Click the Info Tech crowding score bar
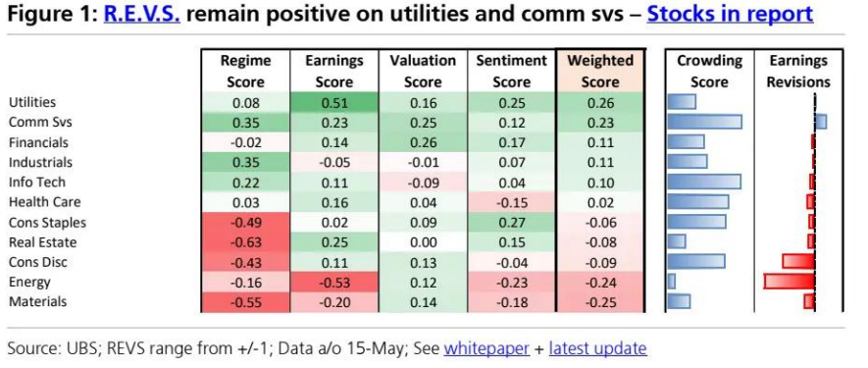The width and height of the screenshot is (868, 368). tap(704, 182)
